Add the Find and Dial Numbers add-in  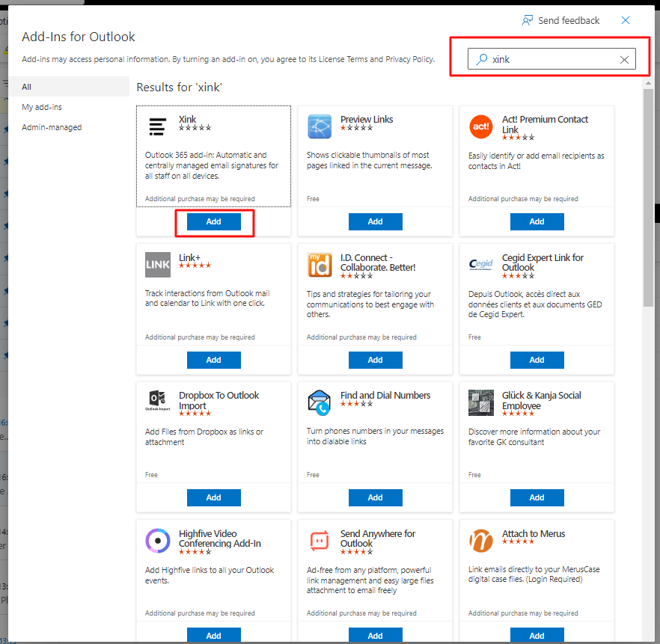click(376, 497)
